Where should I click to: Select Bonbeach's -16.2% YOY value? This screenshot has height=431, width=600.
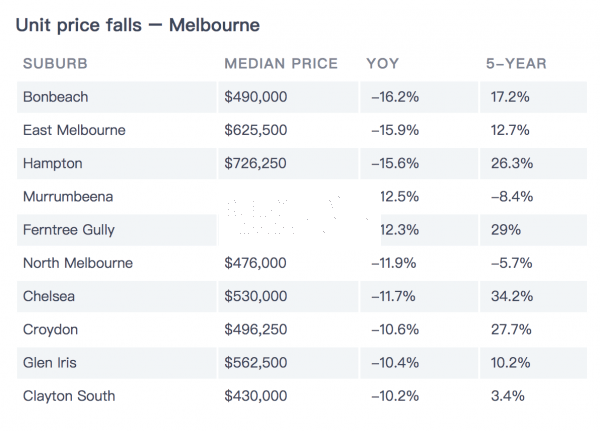(x=395, y=97)
